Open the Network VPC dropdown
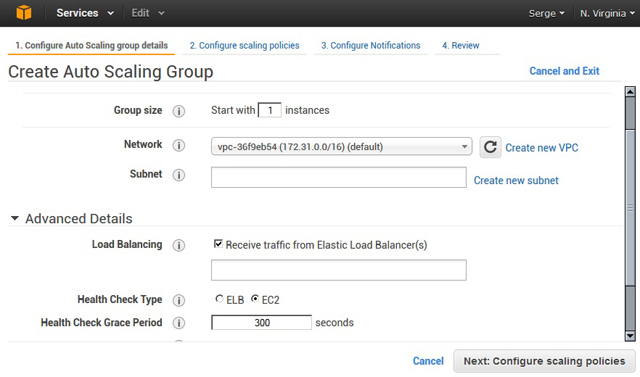 pos(342,146)
